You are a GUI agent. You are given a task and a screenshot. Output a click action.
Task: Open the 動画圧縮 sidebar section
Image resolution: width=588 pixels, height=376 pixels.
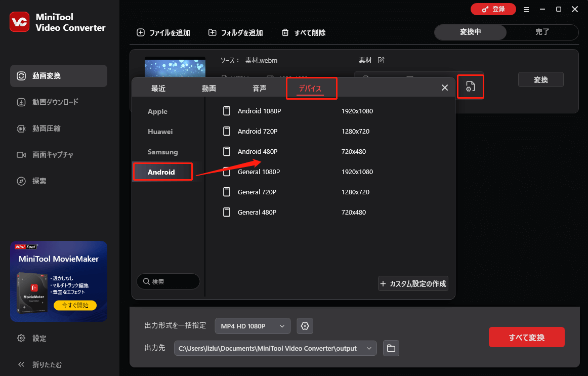tap(59, 129)
